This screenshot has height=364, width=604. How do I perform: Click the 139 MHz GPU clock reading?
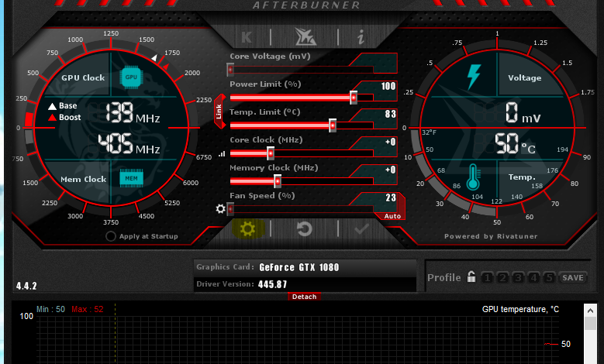(133, 113)
